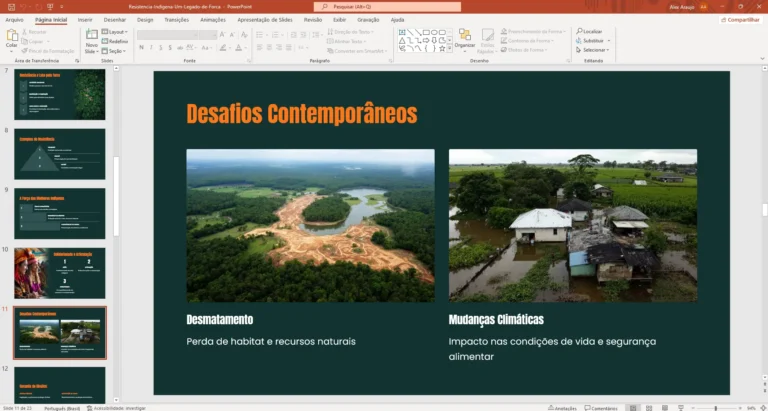768x411 pixels.
Task: Toggle underline S formatting button
Action: 160,48
